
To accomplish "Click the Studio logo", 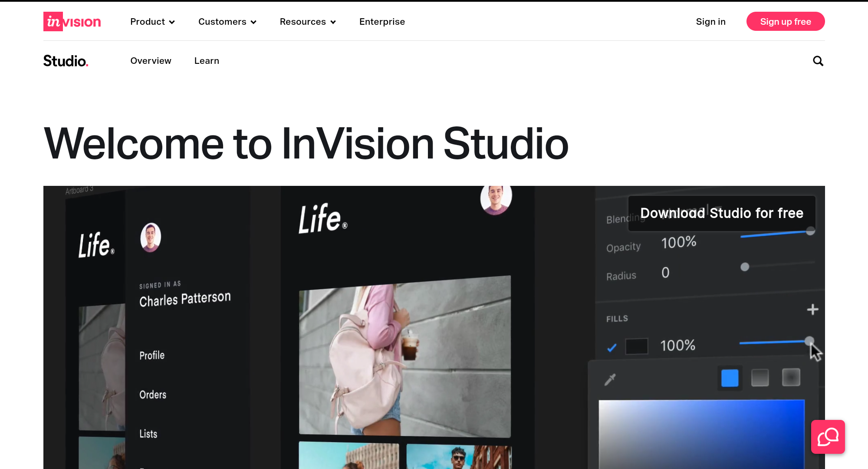I will click(66, 61).
